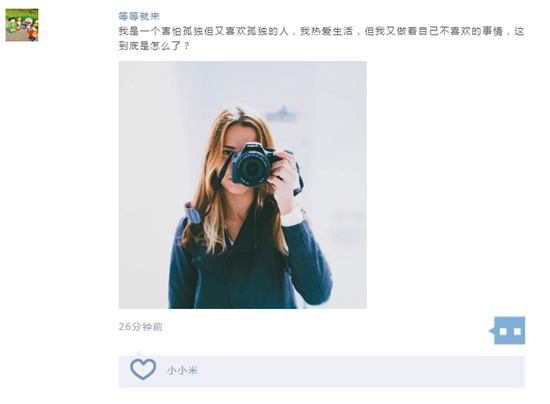Click the phrase 我热爱生活 in post
550x404 pixels.
coord(327,31)
